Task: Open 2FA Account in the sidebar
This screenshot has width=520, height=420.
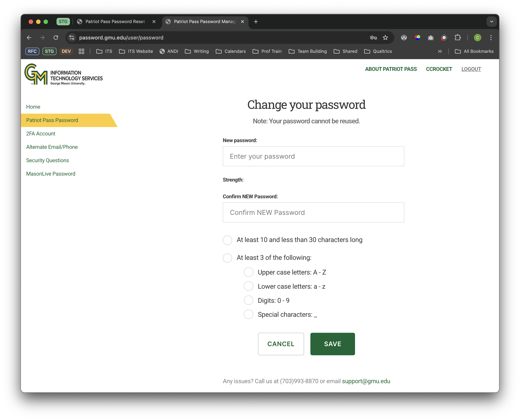Action: [41, 134]
